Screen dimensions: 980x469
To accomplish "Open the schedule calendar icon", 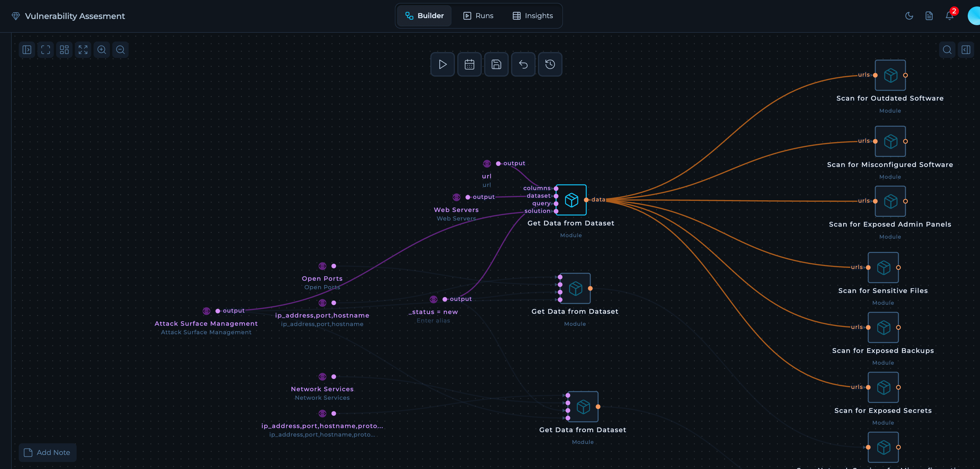I will click(x=469, y=64).
